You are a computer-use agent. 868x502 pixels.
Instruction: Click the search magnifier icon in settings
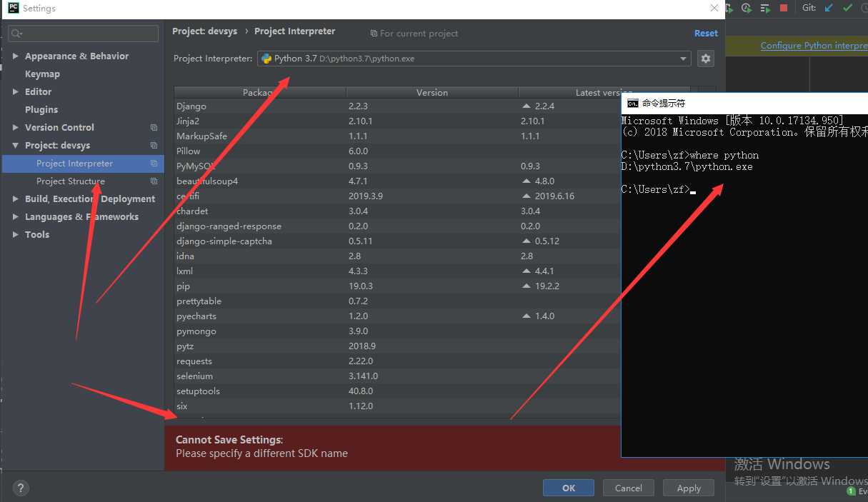click(x=17, y=34)
